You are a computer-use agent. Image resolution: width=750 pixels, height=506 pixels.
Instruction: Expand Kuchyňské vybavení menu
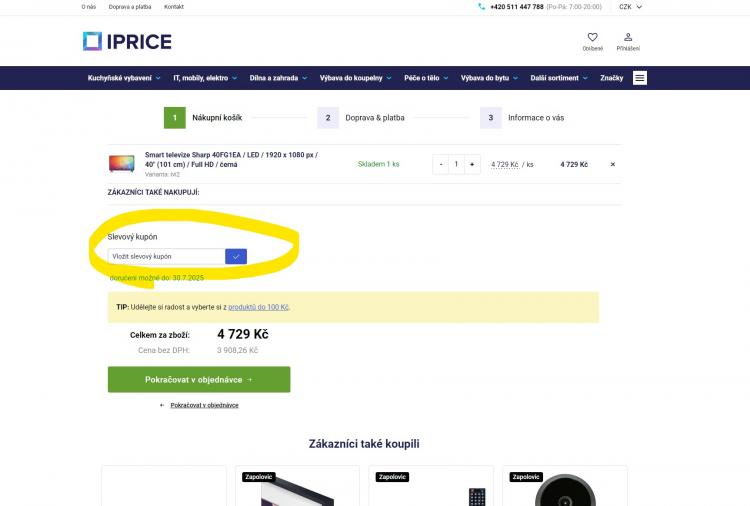click(124, 78)
